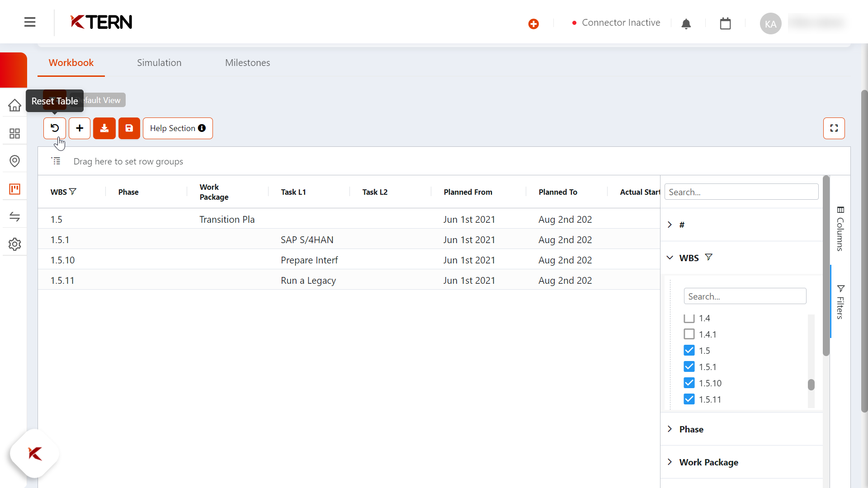This screenshot has height=488, width=868.
Task: Click the red plus add icon in header
Action: 533,23
